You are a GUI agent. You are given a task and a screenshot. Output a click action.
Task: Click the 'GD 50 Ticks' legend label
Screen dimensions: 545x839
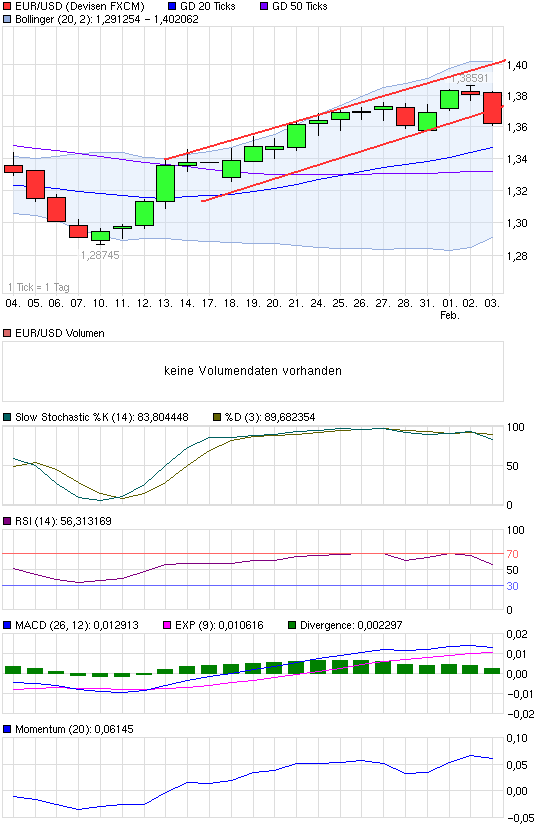point(300,6)
